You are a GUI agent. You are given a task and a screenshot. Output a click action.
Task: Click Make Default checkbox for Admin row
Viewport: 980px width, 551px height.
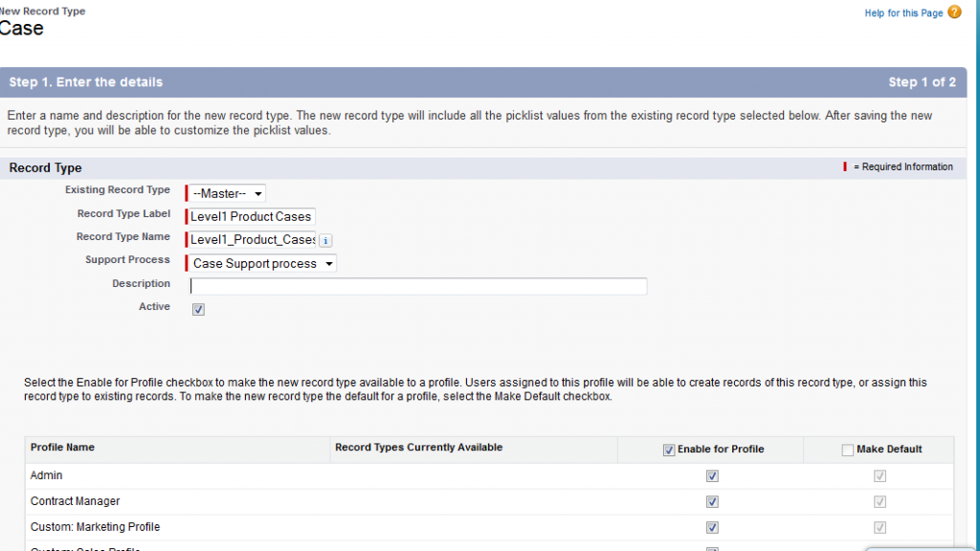coord(880,475)
